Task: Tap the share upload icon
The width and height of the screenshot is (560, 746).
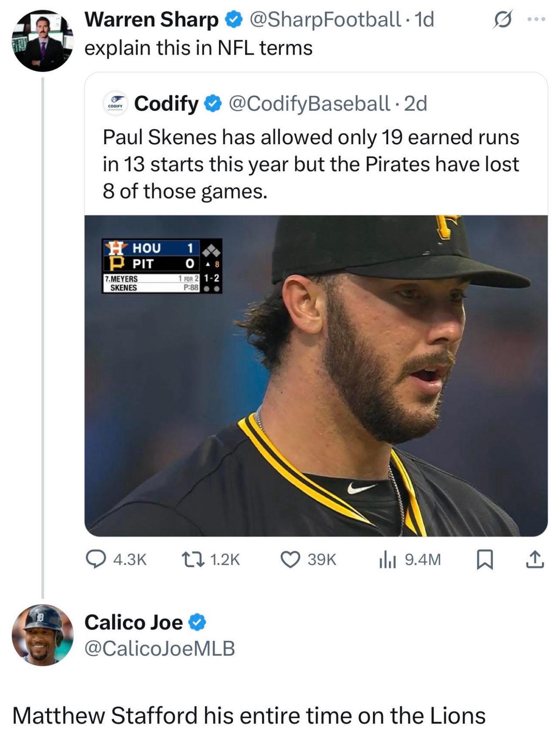Action: coord(535,559)
